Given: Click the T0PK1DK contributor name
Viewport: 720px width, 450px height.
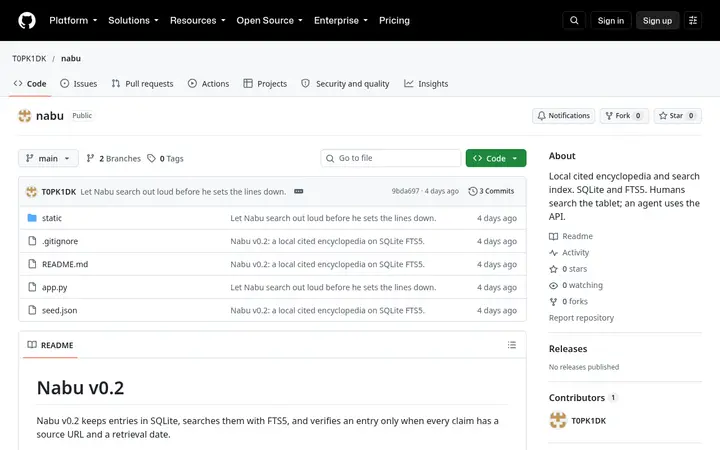Looking at the screenshot, I should pos(589,421).
